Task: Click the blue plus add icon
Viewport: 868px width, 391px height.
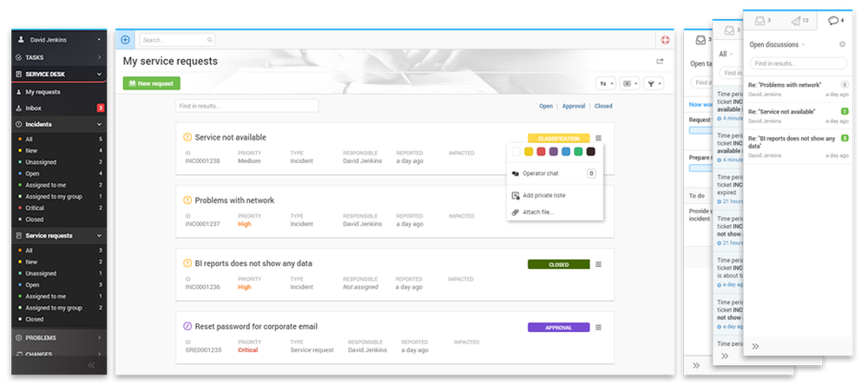Action: pos(125,40)
